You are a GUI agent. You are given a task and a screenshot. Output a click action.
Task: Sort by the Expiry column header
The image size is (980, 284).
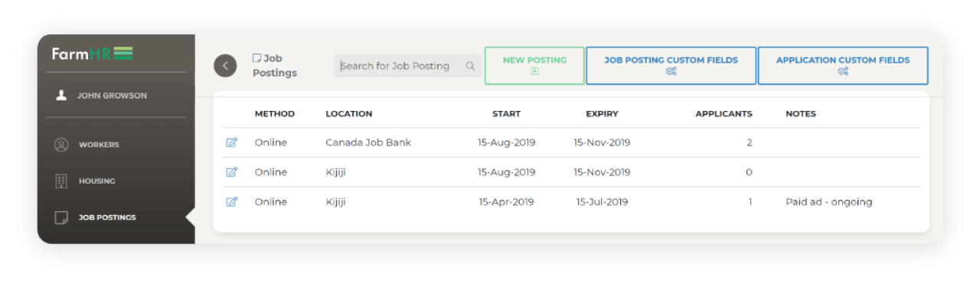pyautogui.click(x=602, y=114)
